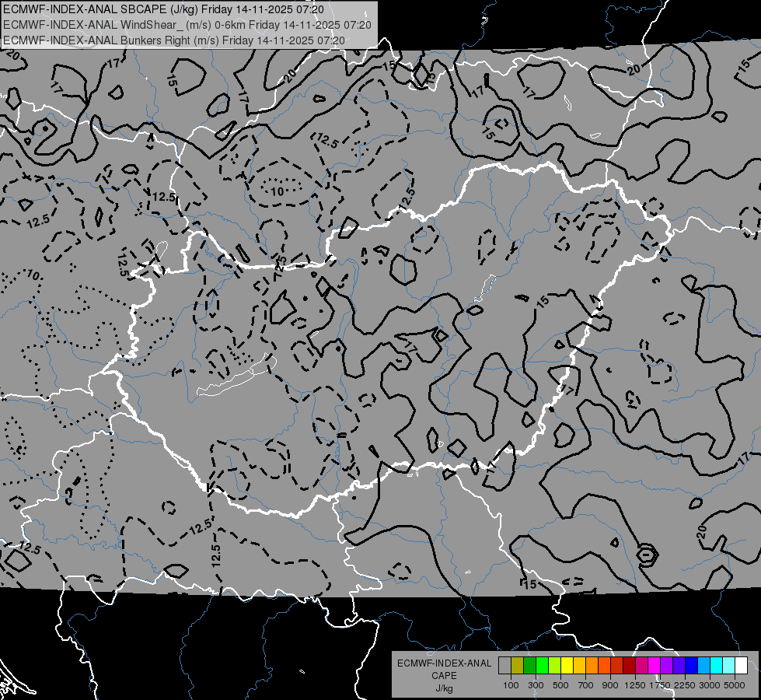Viewport: 761px width, 700px height.
Task: Pick the indigo legend swatch
Action: pyautogui.click(x=679, y=666)
